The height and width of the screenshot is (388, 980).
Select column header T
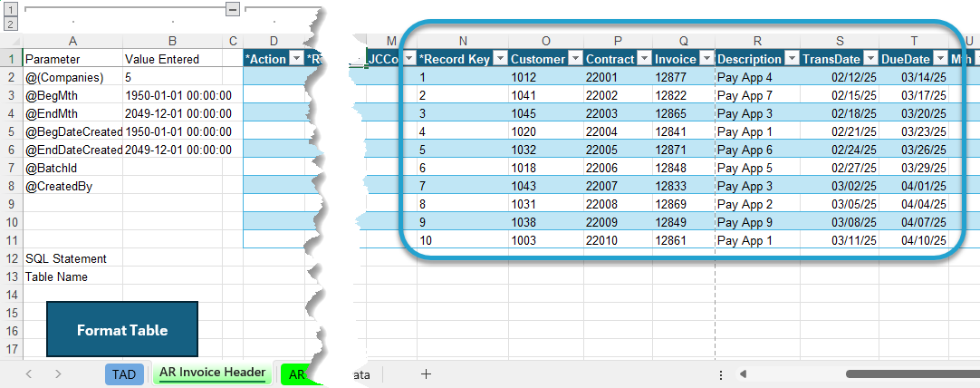(x=914, y=42)
